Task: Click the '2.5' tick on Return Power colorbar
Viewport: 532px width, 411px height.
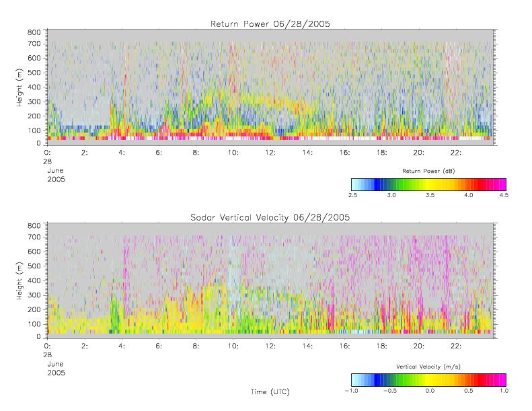Action: click(353, 195)
